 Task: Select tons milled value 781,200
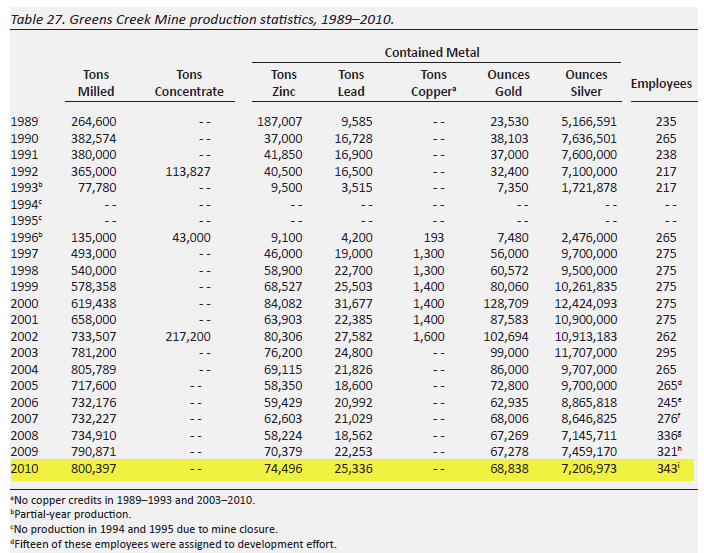93,353
